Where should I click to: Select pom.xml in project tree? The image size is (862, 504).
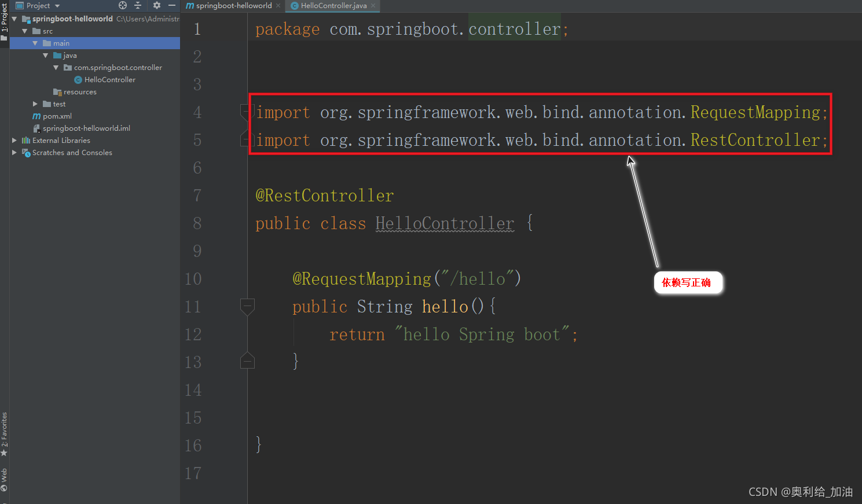pos(57,116)
